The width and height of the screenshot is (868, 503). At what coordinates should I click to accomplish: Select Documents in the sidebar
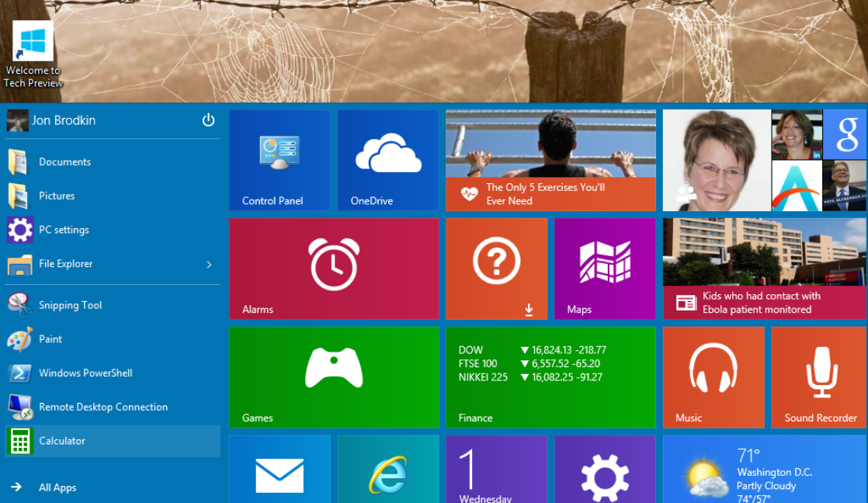pyautogui.click(x=64, y=161)
